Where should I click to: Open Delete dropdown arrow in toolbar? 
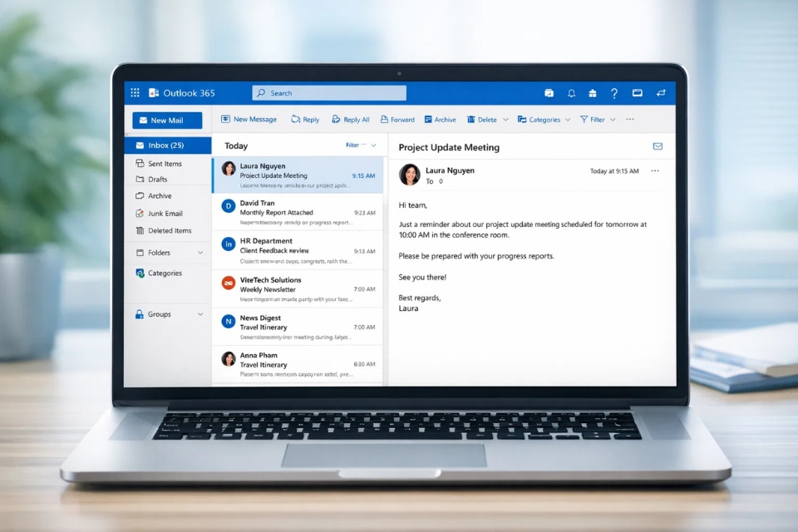505,120
